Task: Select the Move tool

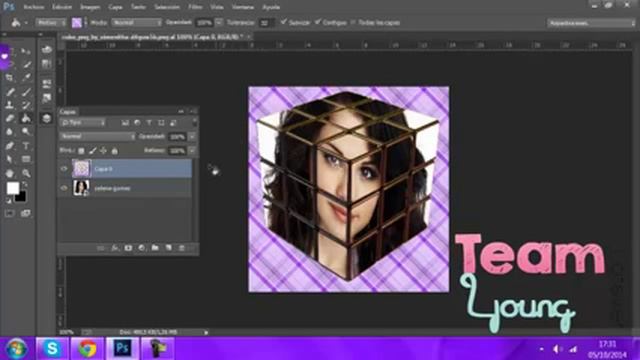Action: [26, 51]
